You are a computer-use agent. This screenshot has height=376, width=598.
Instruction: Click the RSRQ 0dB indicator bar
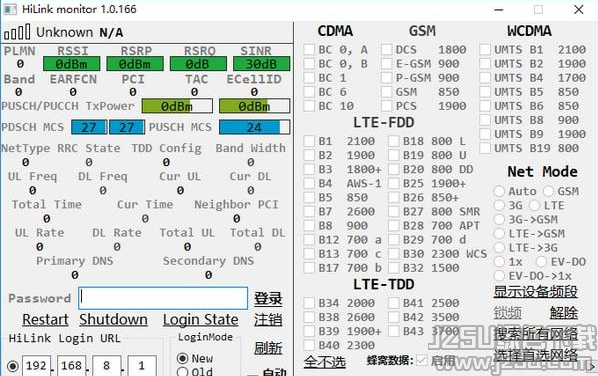coord(198,64)
